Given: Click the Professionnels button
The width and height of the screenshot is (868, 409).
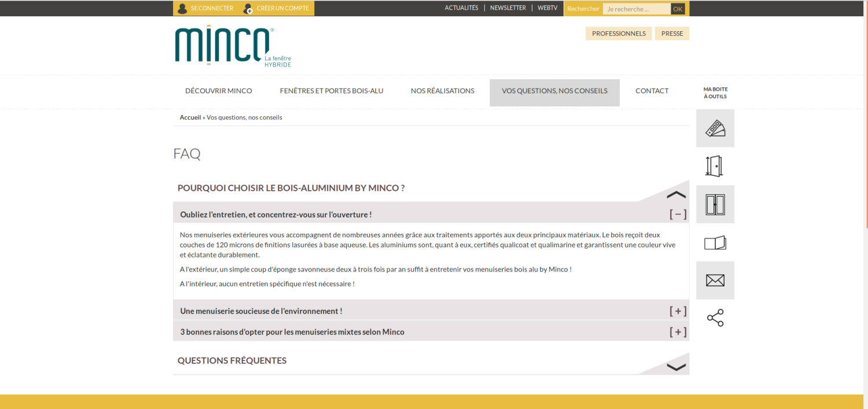Looking at the screenshot, I should click(x=619, y=34).
